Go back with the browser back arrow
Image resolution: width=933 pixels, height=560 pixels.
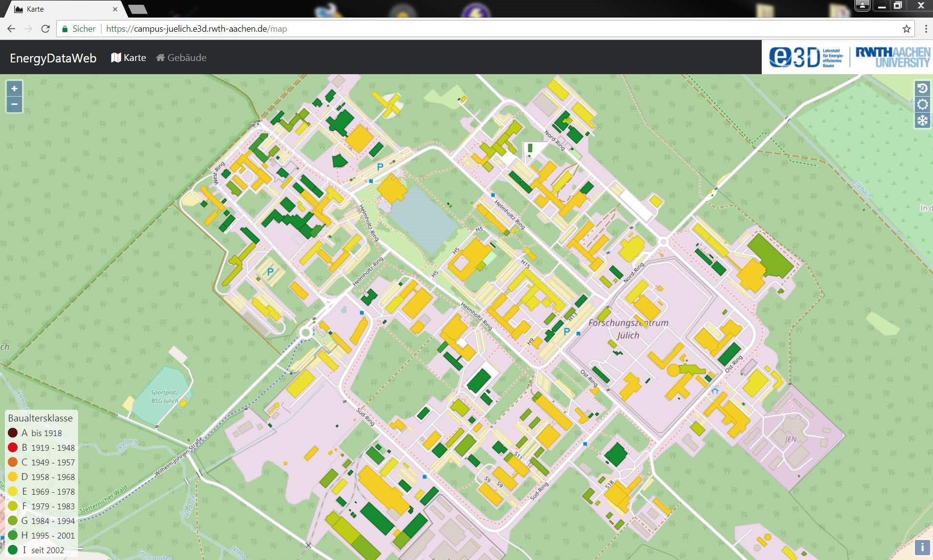point(11,29)
